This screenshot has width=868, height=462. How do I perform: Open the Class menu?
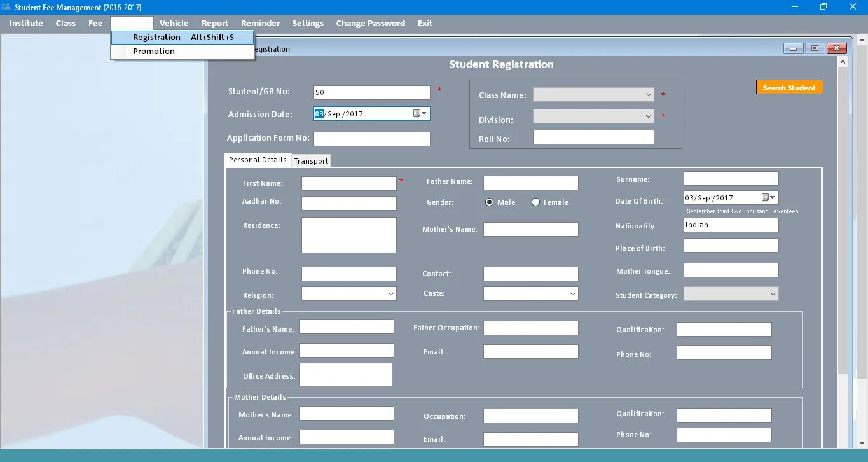(65, 23)
